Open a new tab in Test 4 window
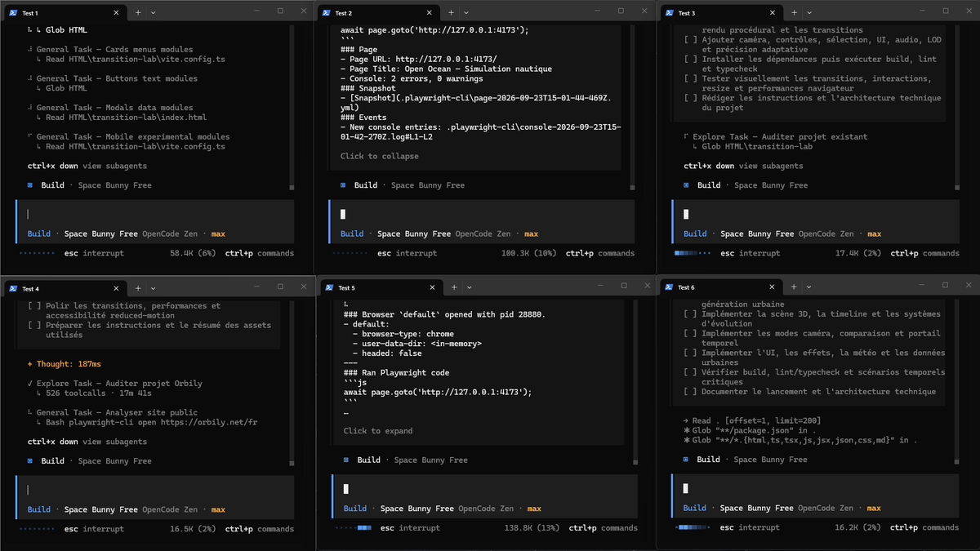 point(138,288)
